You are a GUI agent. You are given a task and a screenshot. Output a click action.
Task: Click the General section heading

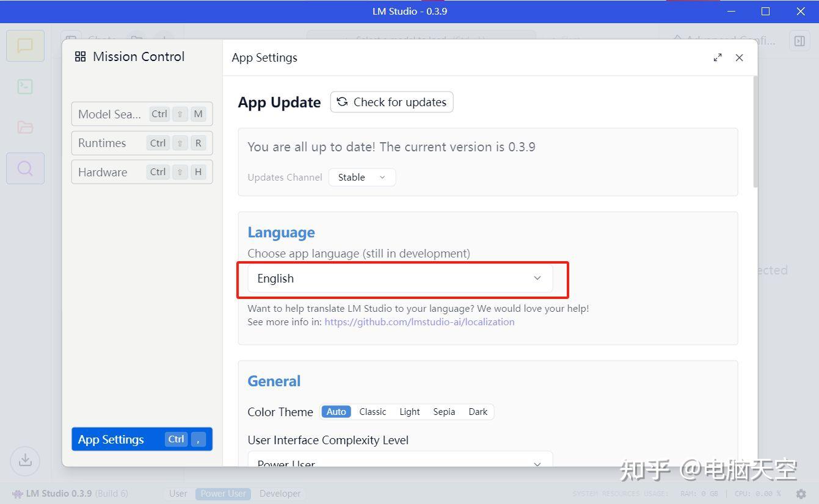pos(274,381)
